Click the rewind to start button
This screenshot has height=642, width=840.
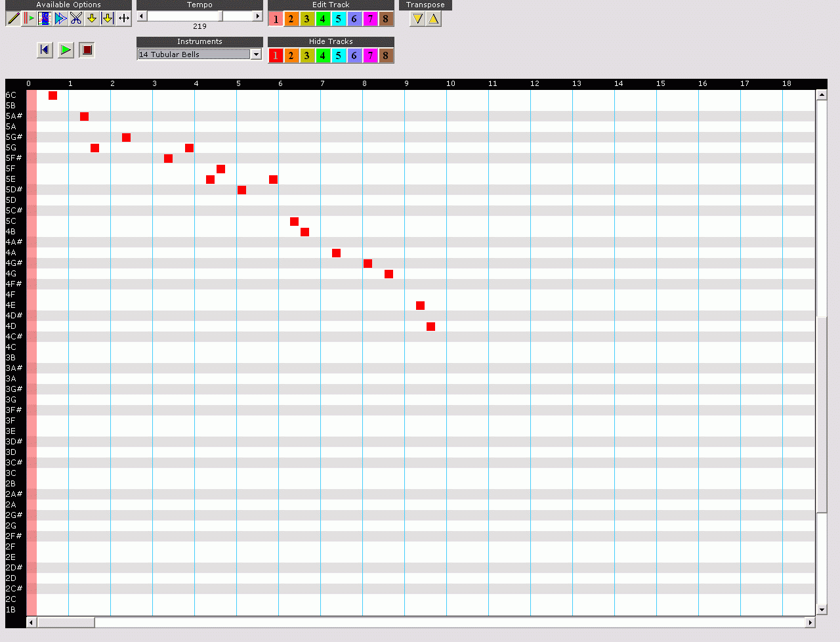pos(45,50)
